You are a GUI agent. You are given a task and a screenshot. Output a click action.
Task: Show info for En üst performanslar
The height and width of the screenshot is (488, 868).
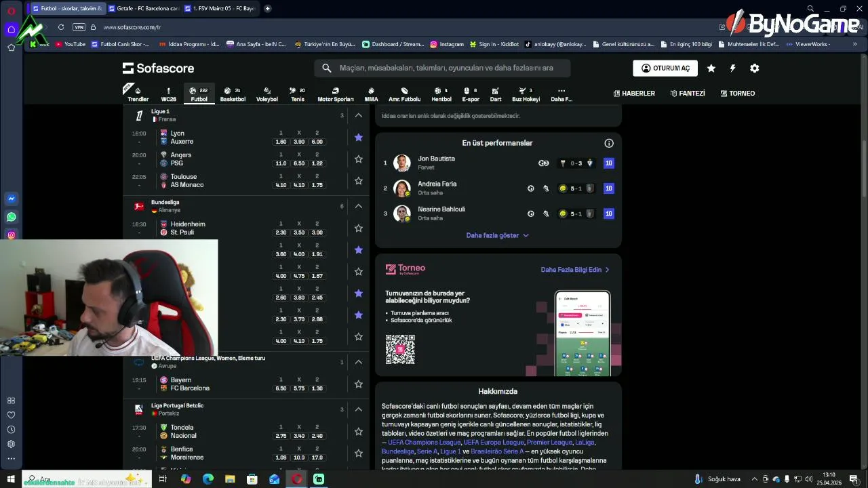click(609, 143)
